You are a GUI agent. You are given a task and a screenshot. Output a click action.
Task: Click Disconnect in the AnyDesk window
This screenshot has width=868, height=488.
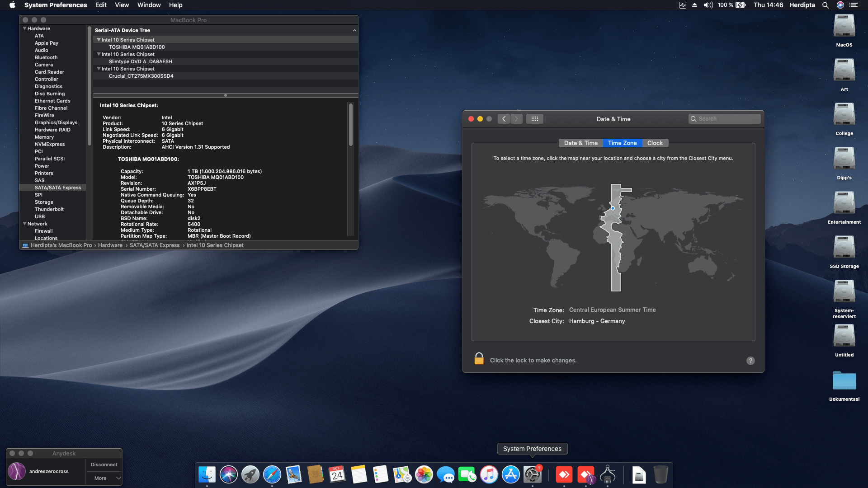(104, 464)
